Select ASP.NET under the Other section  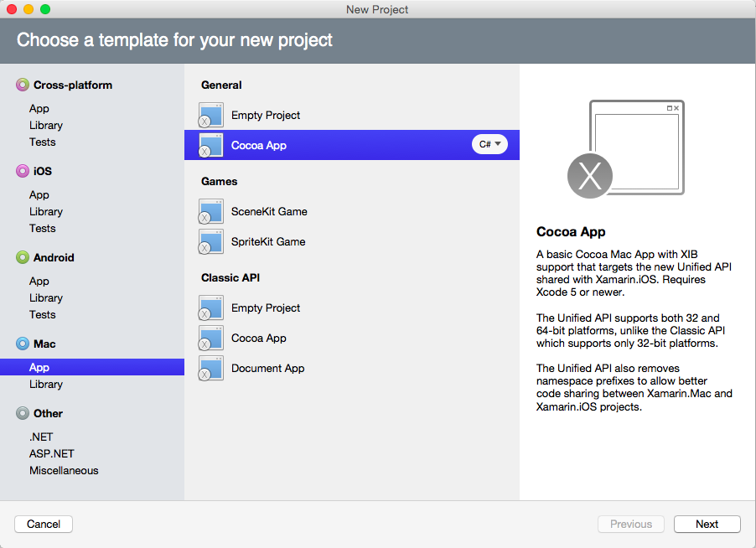50,453
